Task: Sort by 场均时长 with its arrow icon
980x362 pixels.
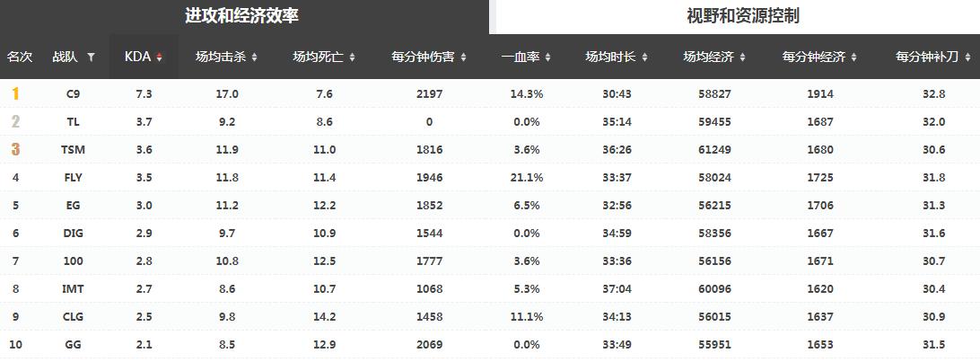Action: click(x=644, y=57)
